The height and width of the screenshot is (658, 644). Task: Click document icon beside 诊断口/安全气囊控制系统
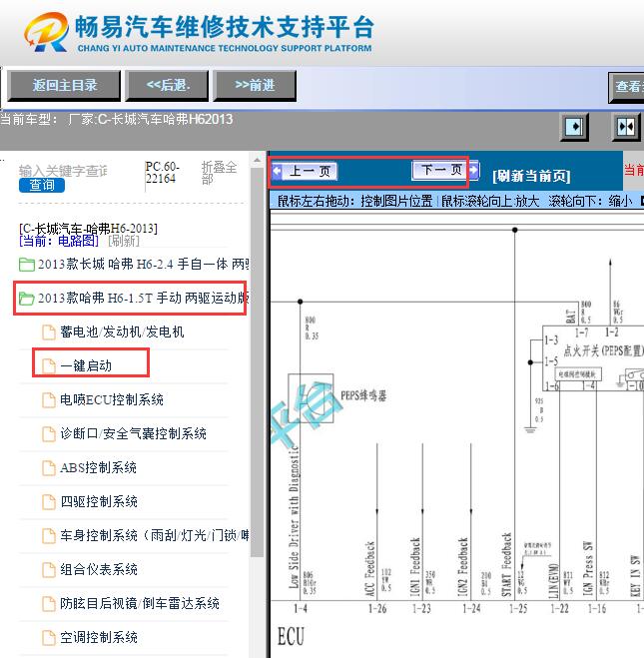(49, 434)
